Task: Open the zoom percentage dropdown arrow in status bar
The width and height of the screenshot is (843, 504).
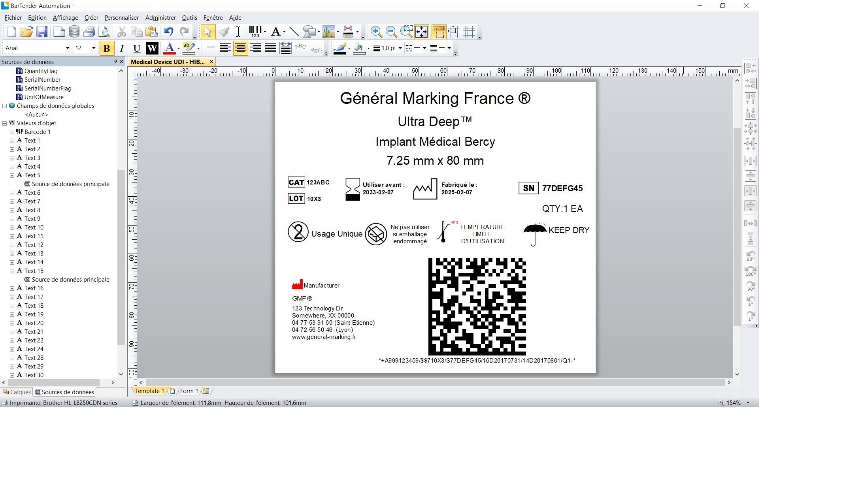Action: click(x=748, y=402)
